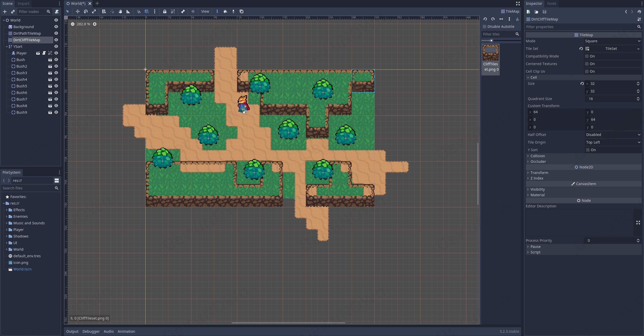Expand the Collision section
Viewport: 644px width, 336px height.
click(x=537, y=156)
